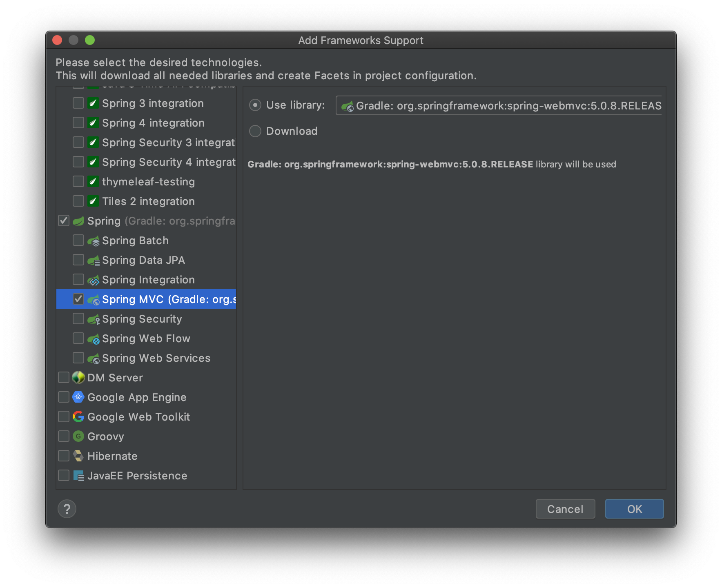Click the Tiles 2 integration icon
722x588 pixels.
click(x=93, y=201)
